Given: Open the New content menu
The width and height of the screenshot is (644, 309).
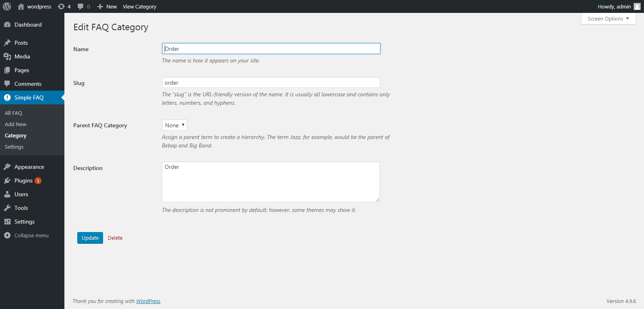Looking at the screenshot, I should 107,6.
